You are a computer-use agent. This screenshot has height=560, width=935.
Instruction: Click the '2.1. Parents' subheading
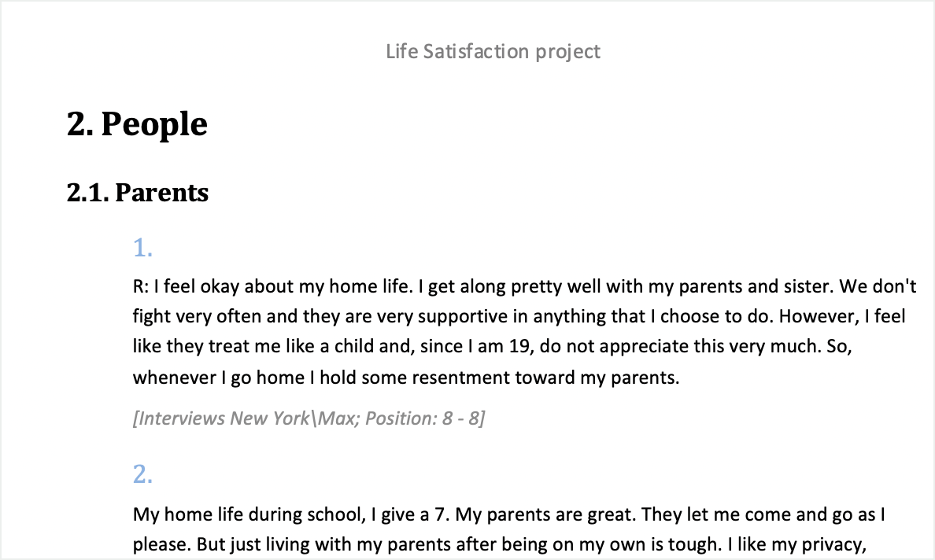(x=138, y=193)
